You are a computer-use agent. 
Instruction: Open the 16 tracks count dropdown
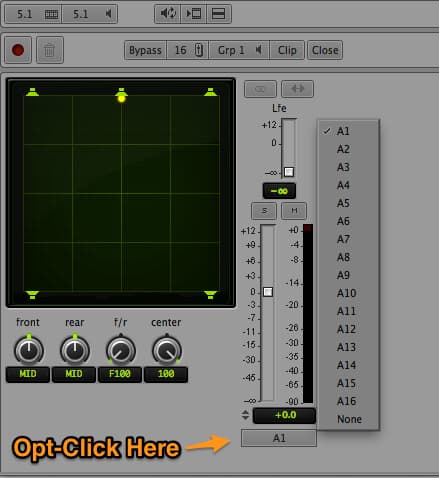tap(188, 50)
